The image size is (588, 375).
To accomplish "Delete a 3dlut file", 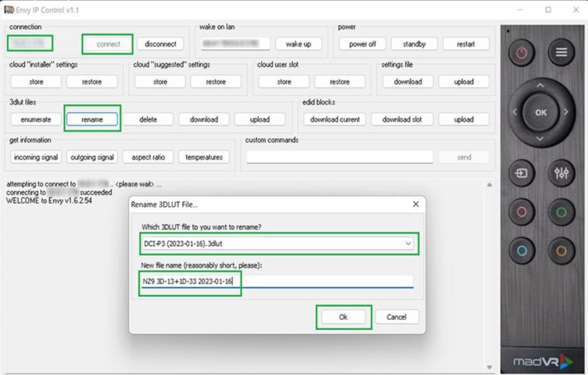I will [x=148, y=119].
